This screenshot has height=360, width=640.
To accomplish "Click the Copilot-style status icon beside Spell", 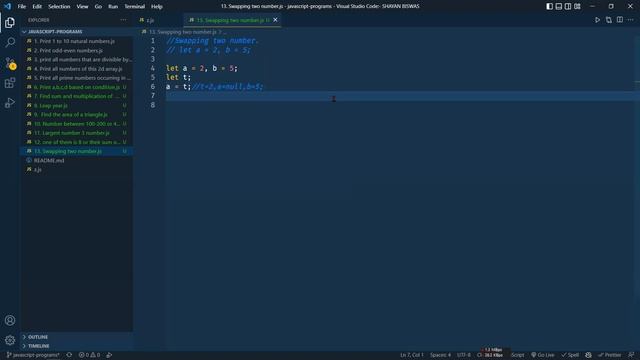I will point(588,355).
